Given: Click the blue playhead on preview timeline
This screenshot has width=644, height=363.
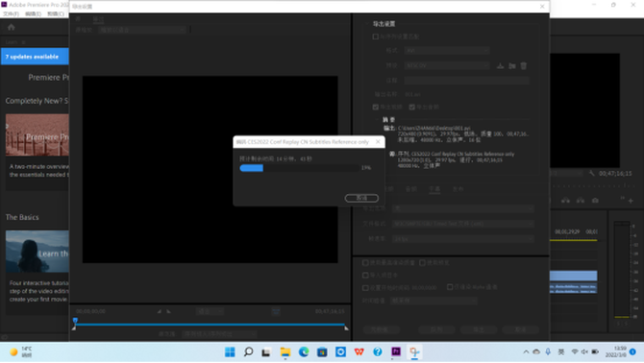Looking at the screenshot, I should (x=75, y=321).
